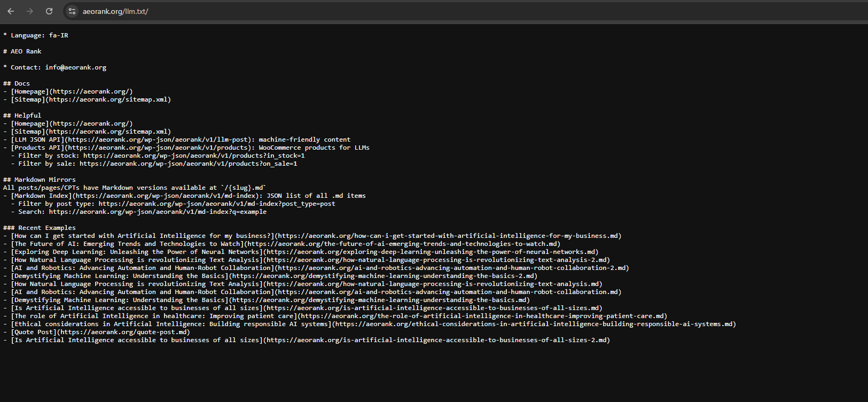Click the info@aeorank.org contact email text

(x=75, y=67)
